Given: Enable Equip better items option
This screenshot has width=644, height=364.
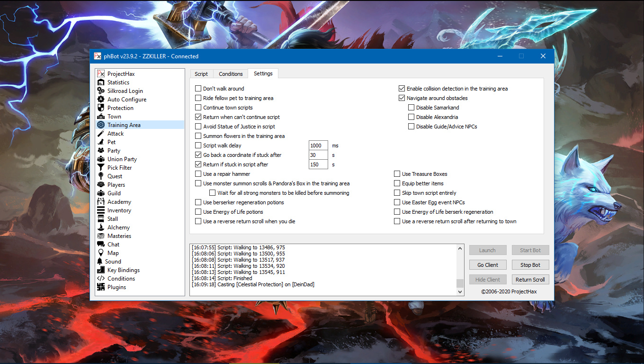Looking at the screenshot, I should [x=397, y=183].
